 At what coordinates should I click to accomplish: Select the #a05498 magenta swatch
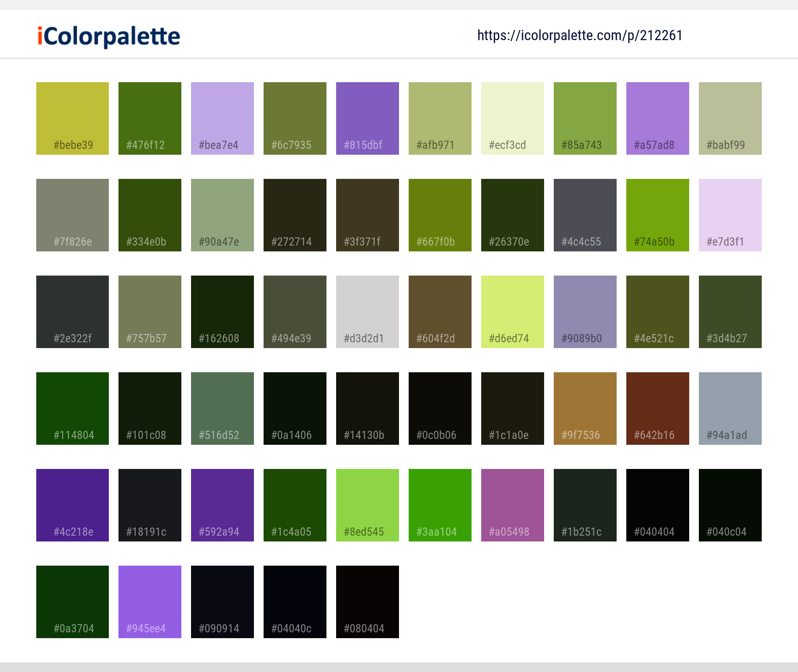[512, 505]
